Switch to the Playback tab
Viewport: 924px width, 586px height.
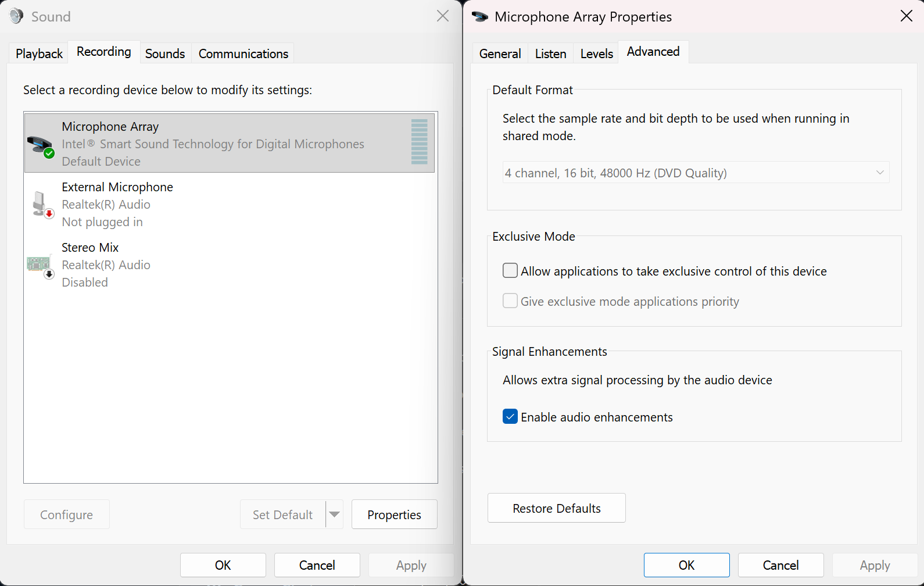tap(39, 53)
